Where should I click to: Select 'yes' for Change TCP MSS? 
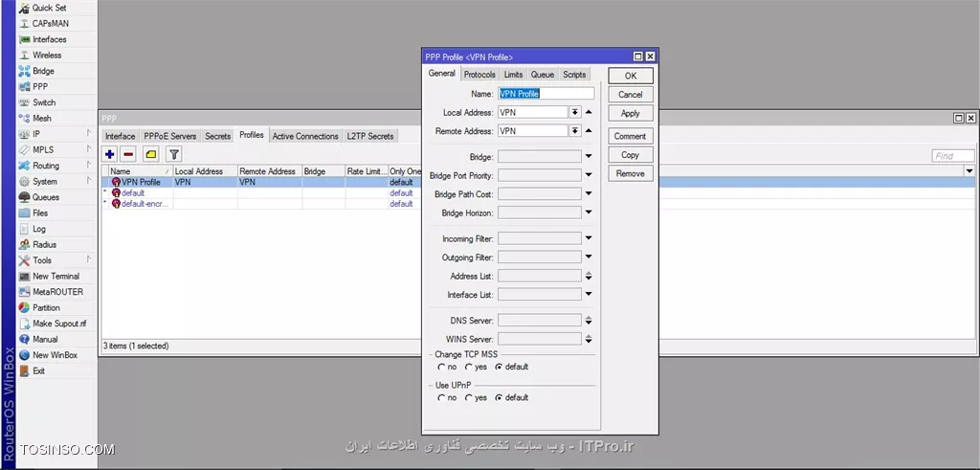(x=469, y=367)
